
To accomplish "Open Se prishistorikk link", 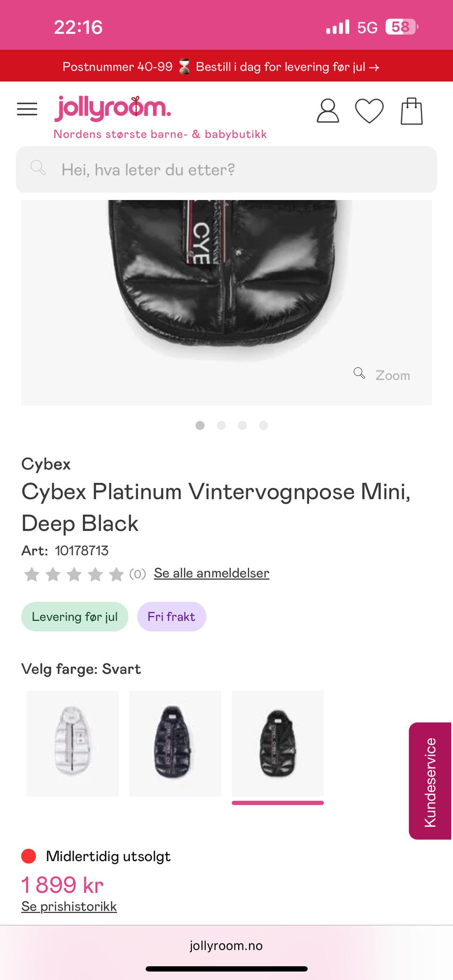I will click(69, 906).
